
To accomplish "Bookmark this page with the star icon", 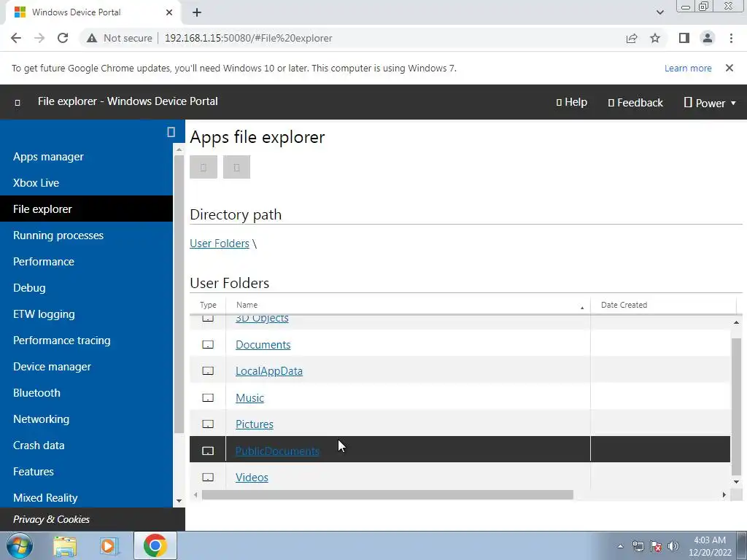I will [655, 38].
